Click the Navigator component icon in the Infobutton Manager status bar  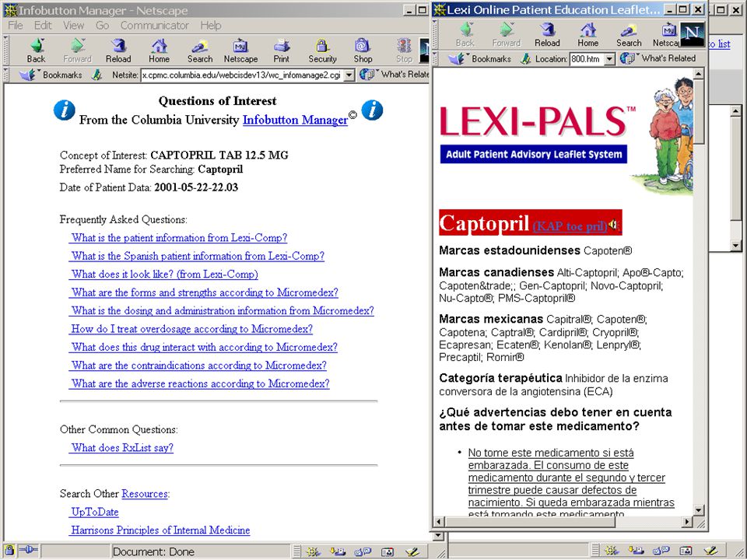[x=313, y=551]
